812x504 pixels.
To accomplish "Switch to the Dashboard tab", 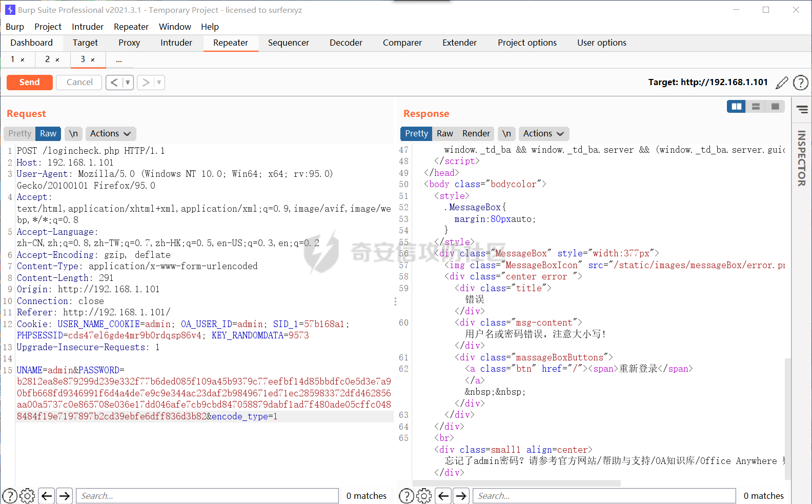I will [x=31, y=43].
